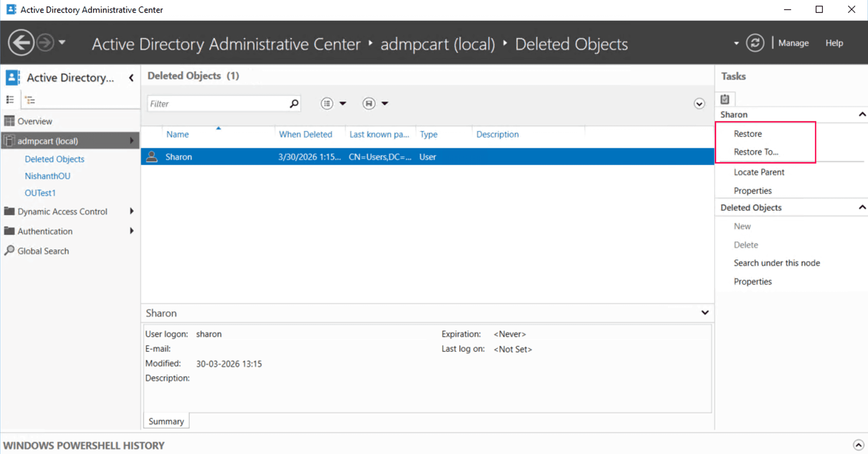Open the Help menu
Screen dimensions: 868x454
coord(834,43)
